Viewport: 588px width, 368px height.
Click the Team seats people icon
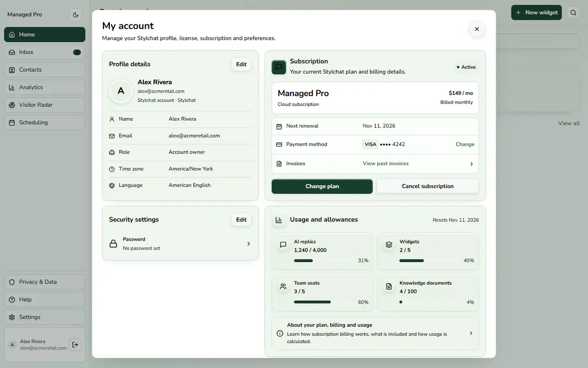pos(283,287)
